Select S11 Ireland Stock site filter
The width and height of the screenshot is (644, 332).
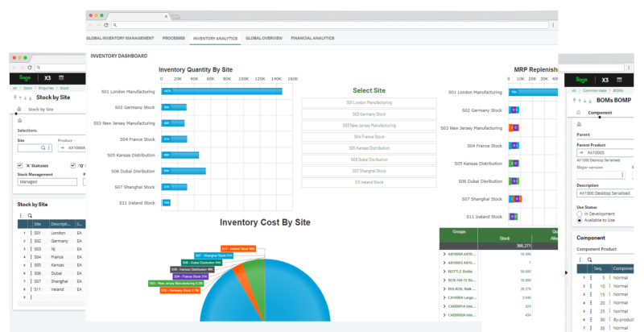pos(369,182)
